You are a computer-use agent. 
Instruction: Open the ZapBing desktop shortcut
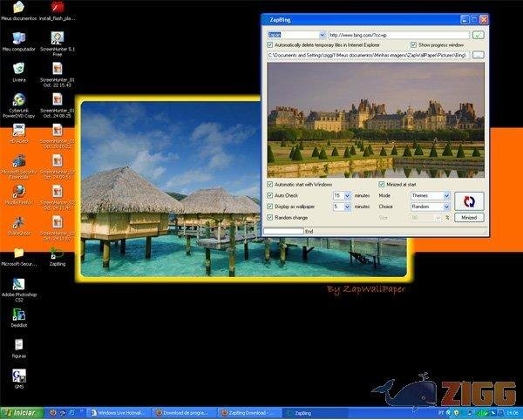(x=58, y=253)
